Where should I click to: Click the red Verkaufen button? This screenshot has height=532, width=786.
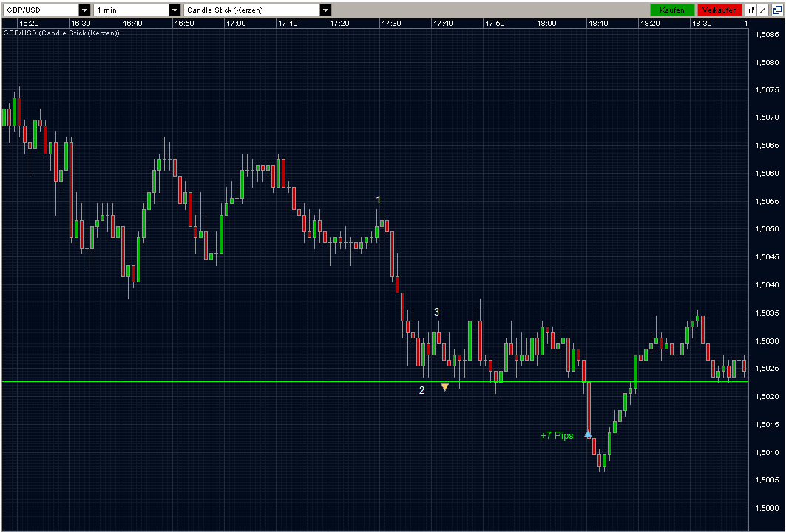719,10
